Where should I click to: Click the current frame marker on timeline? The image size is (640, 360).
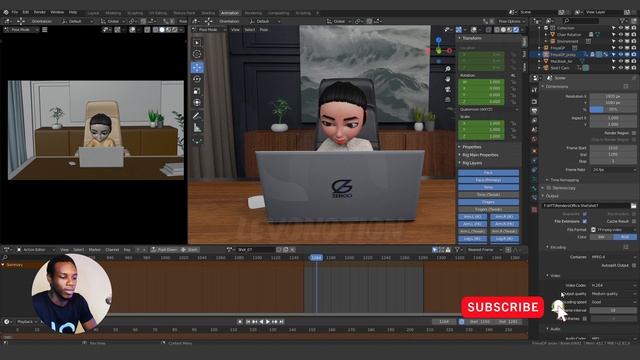coord(316,258)
